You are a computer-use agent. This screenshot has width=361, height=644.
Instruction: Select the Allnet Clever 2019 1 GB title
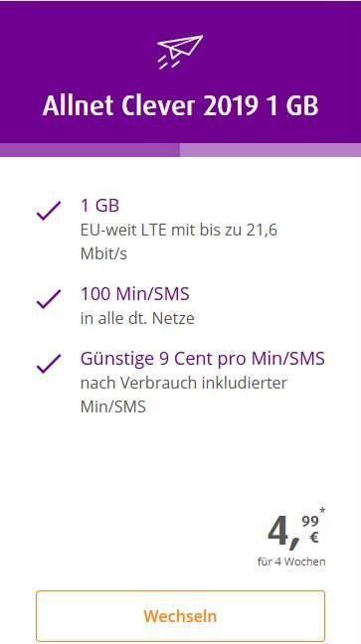click(x=180, y=106)
